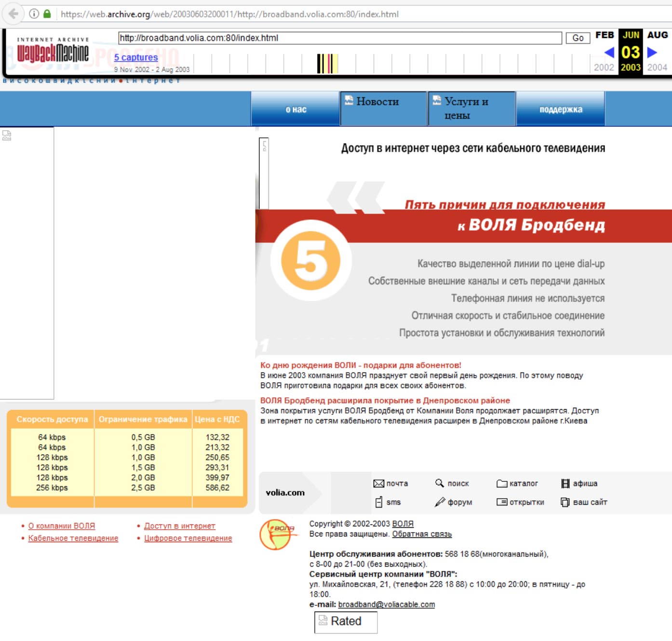The height and width of the screenshot is (641, 672).
Task: Open the поддержка navigation tab
Action: tap(561, 109)
